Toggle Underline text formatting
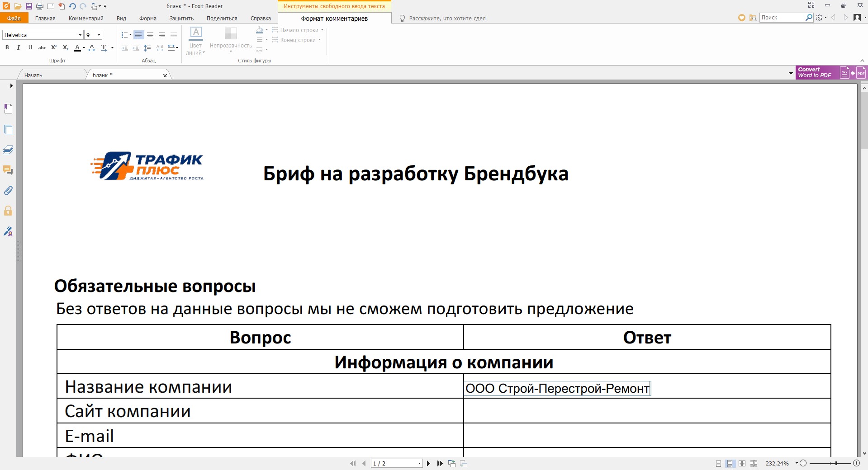The image size is (868, 470). coord(30,47)
